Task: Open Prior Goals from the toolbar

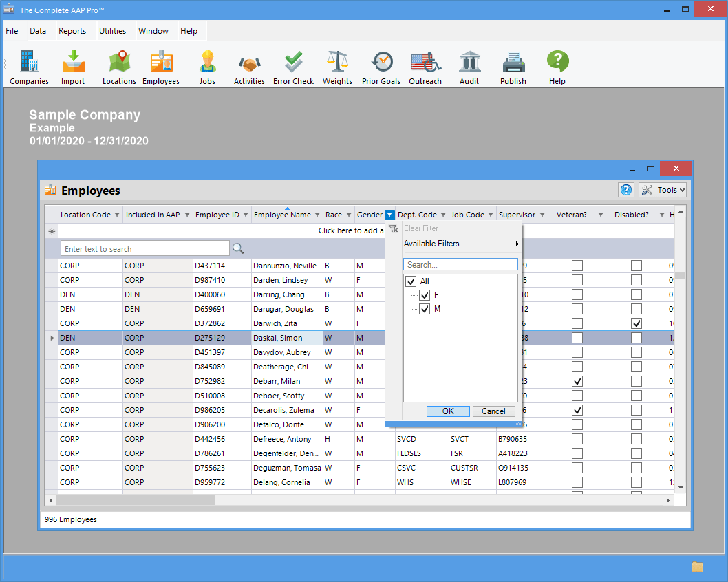Action: [x=381, y=67]
